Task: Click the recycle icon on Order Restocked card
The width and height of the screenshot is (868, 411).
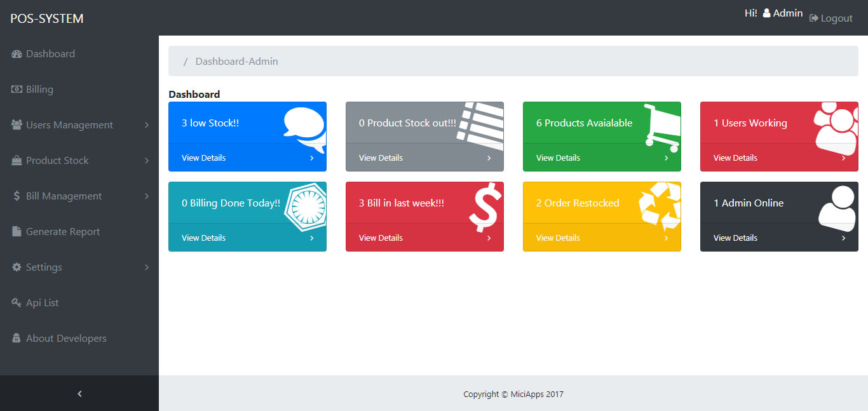Action: (x=660, y=207)
